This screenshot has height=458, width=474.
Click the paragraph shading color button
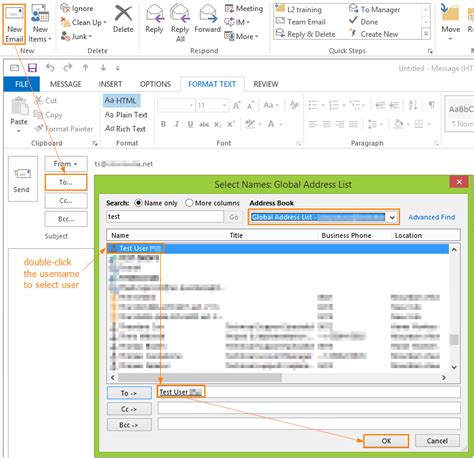399,124
